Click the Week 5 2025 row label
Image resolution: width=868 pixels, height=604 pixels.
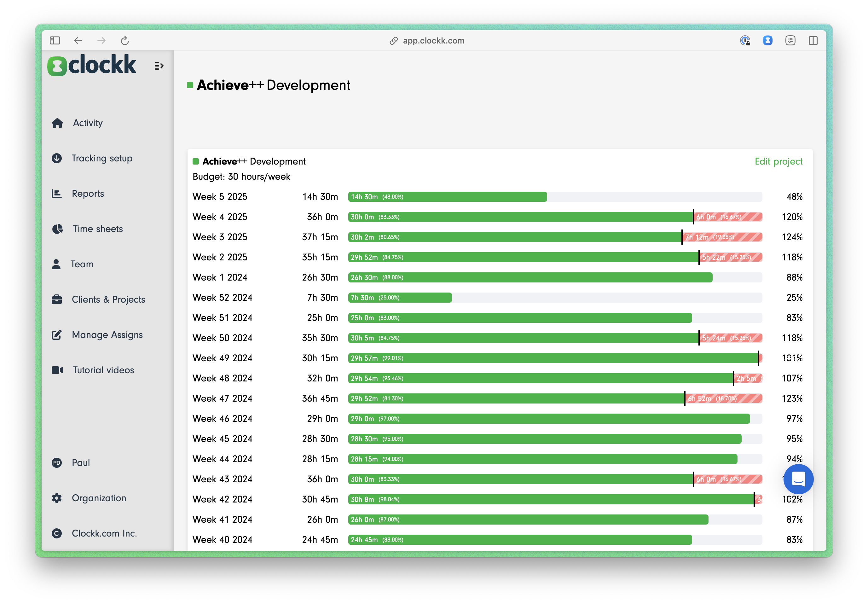coord(220,197)
